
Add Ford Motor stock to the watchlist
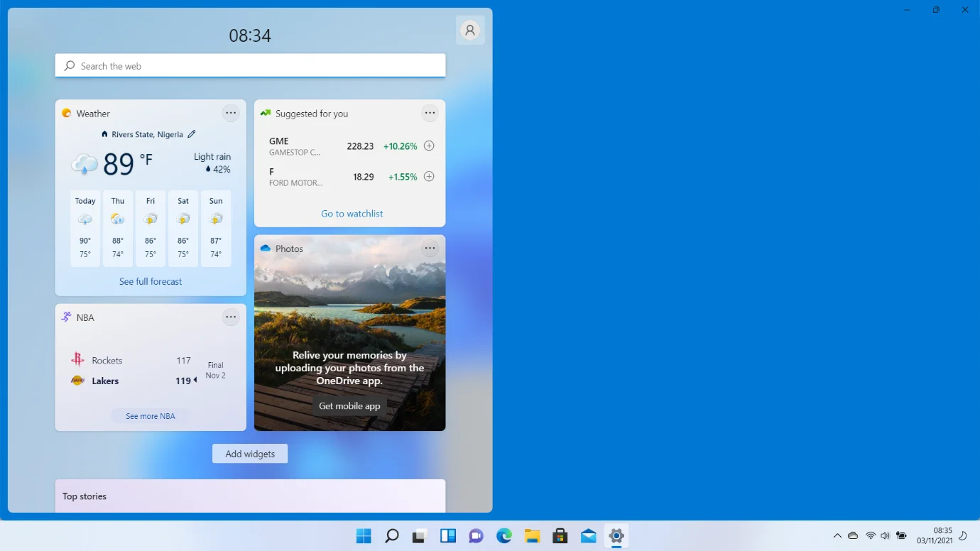pyautogui.click(x=429, y=176)
